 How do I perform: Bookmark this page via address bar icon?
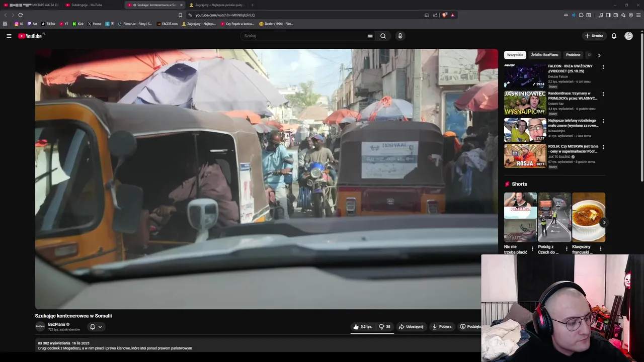[181, 15]
